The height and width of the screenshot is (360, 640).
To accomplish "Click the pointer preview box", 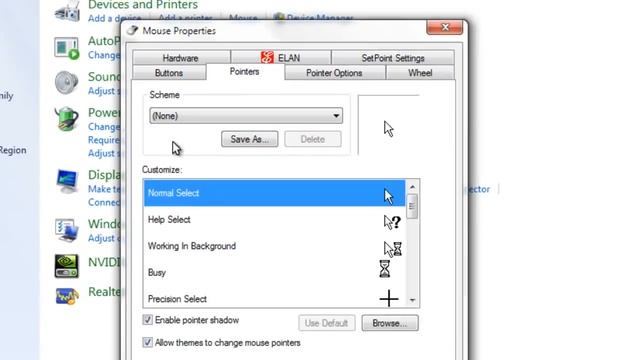I will pyautogui.click(x=389, y=125).
